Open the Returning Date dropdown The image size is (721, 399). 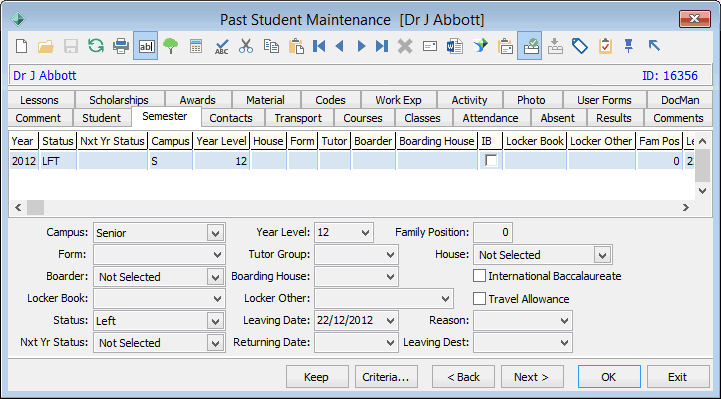click(390, 343)
